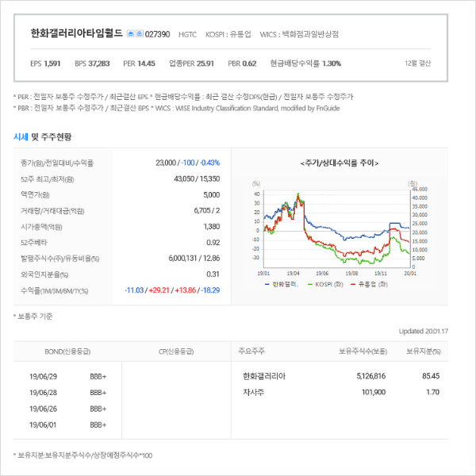Click the 종가(원)/전일대비/수익률 row label

click(57, 163)
